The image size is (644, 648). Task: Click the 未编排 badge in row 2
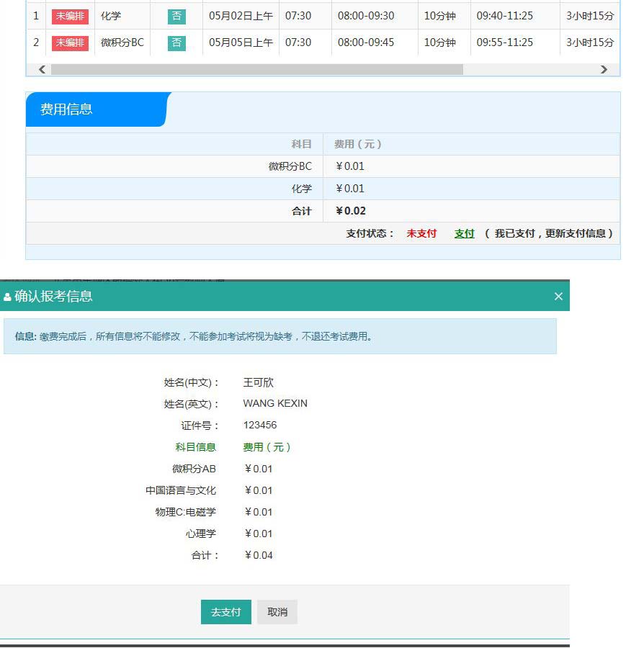[x=70, y=42]
